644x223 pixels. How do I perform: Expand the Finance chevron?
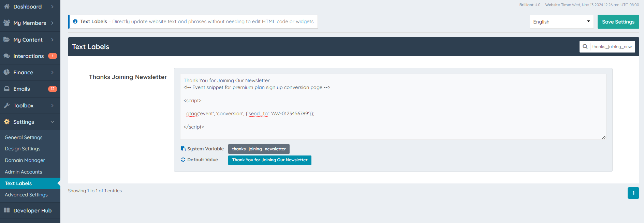click(52, 72)
